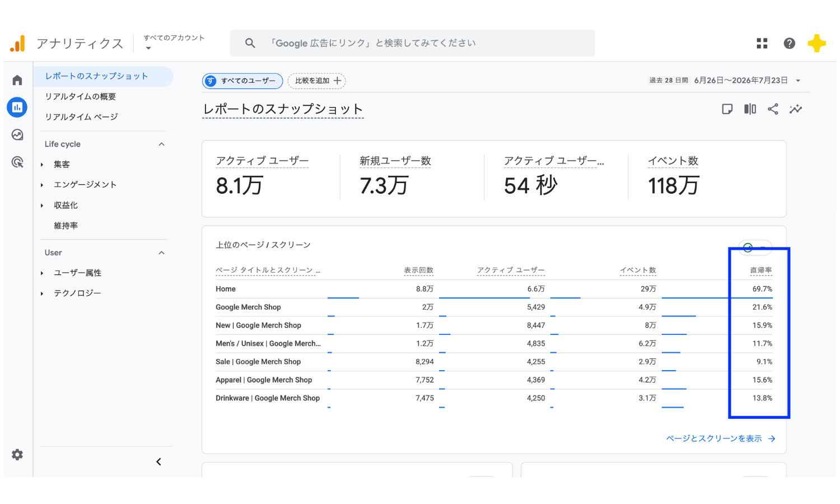
Task: Click Men's / Unisex row title
Action: pos(268,344)
